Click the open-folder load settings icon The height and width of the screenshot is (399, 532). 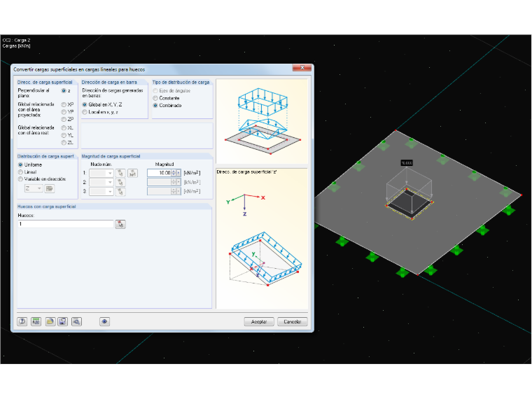click(50, 321)
